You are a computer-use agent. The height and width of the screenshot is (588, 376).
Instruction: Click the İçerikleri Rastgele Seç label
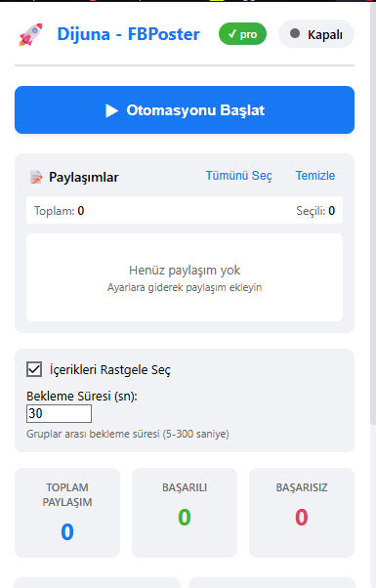tap(109, 370)
